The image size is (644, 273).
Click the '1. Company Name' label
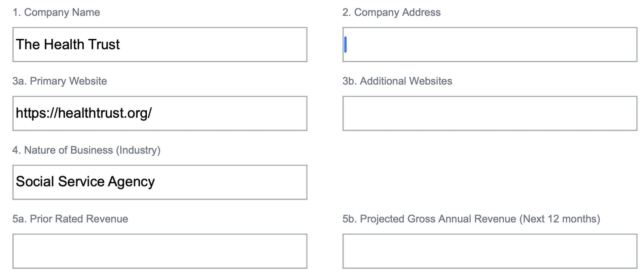pos(56,12)
